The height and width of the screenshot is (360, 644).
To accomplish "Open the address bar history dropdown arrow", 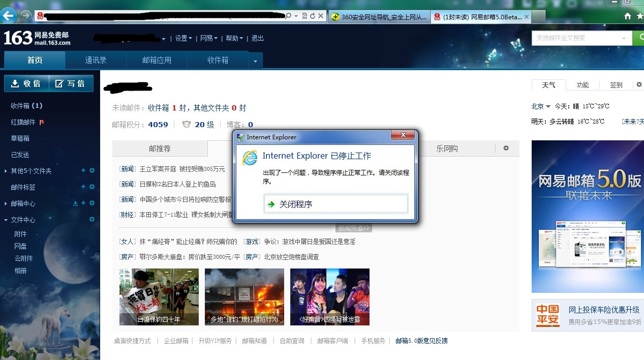I will 296,16.
